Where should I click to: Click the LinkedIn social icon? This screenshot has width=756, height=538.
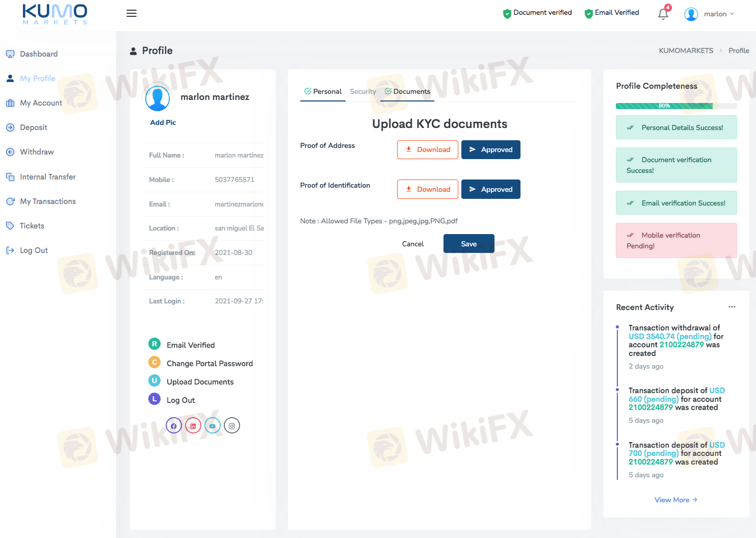(x=193, y=425)
